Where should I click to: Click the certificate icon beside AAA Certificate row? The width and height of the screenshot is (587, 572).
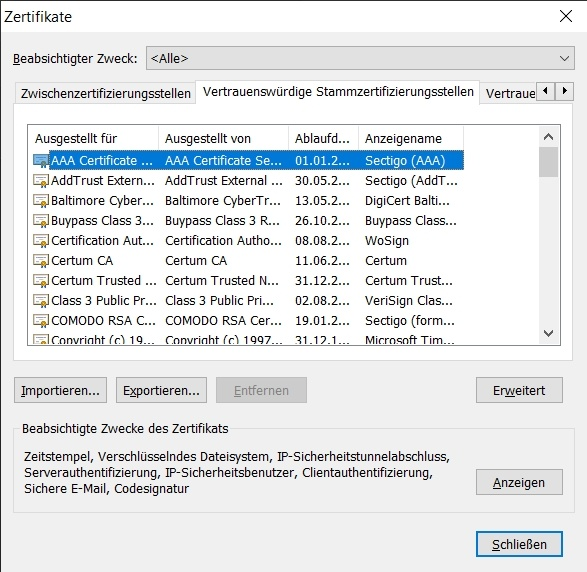click(41, 161)
